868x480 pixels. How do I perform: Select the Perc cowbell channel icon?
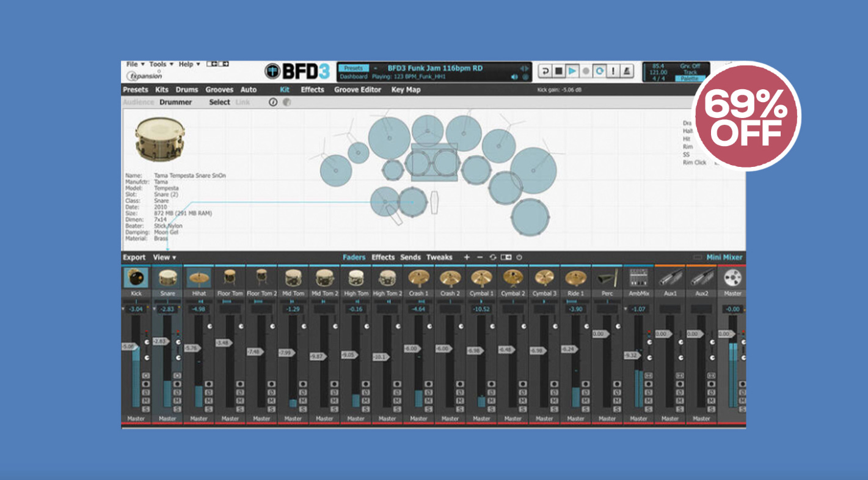[x=607, y=278]
